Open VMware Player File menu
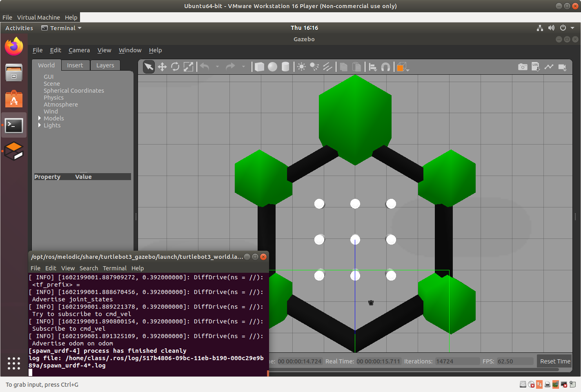The width and height of the screenshot is (581, 392). click(7, 18)
